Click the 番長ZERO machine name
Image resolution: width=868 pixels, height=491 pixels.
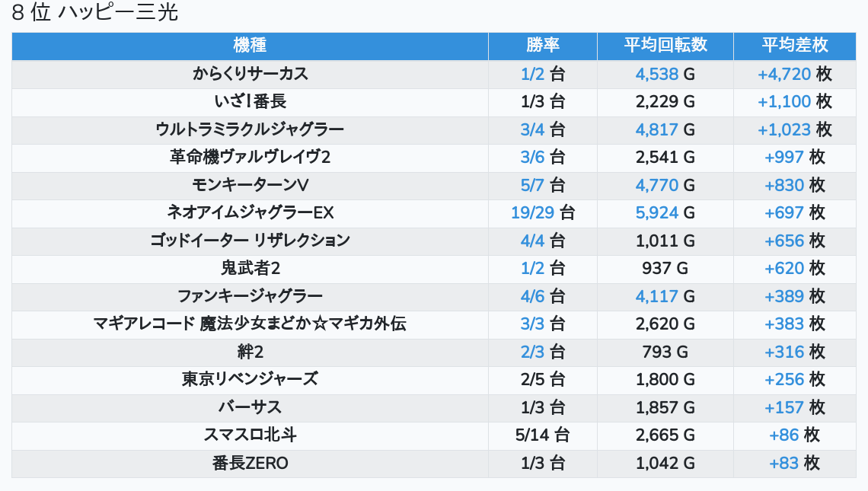pyautogui.click(x=250, y=463)
